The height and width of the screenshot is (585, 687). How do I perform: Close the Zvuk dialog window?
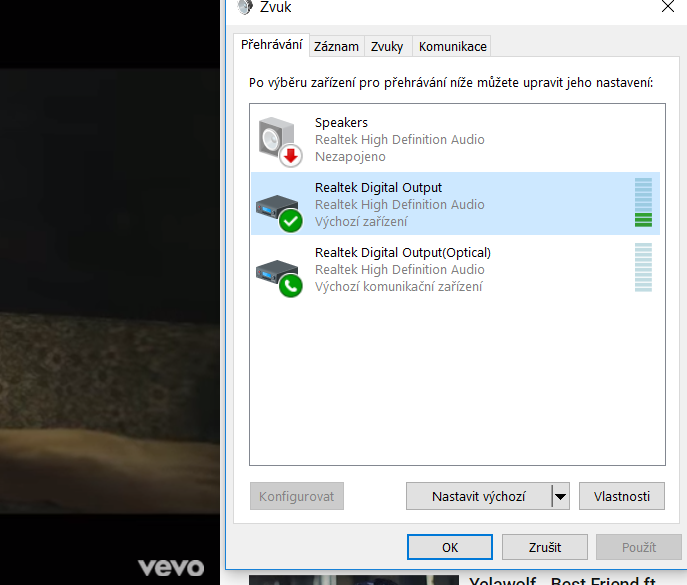coord(668,7)
